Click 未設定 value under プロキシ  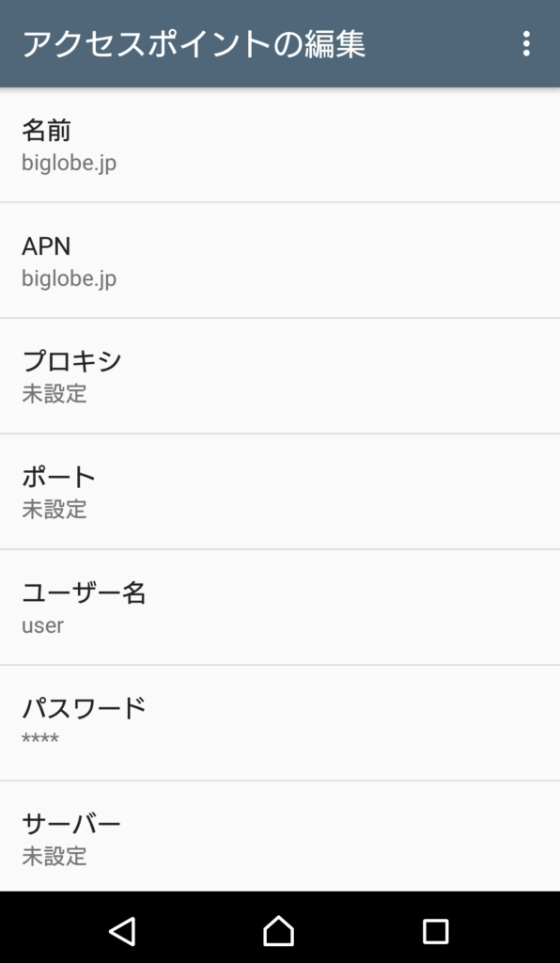pyautogui.click(x=54, y=394)
